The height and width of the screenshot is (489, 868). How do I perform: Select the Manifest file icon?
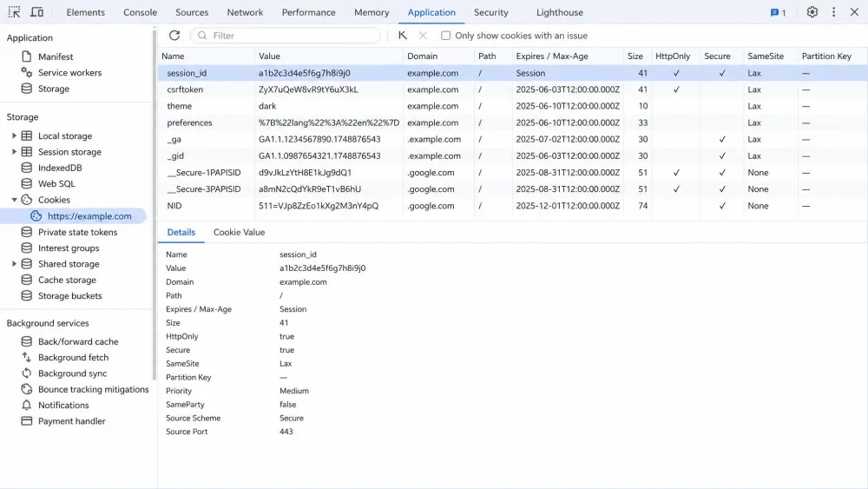pyautogui.click(x=27, y=56)
